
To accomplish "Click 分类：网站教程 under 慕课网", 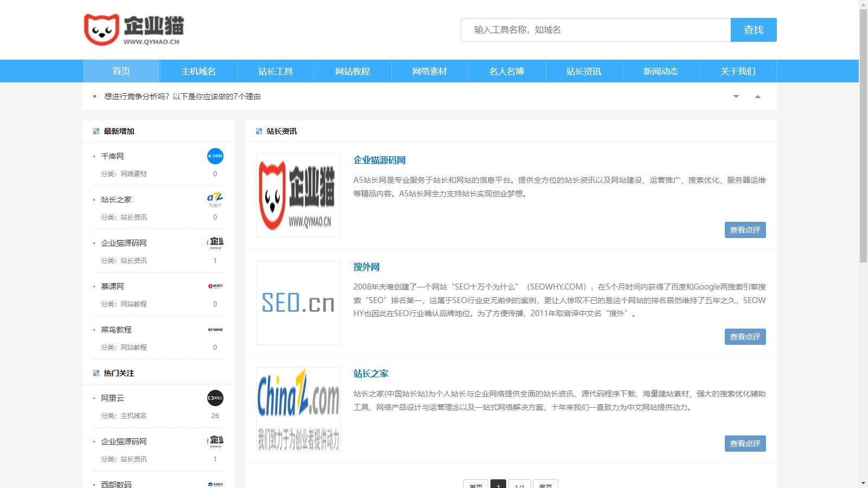I will 124,304.
